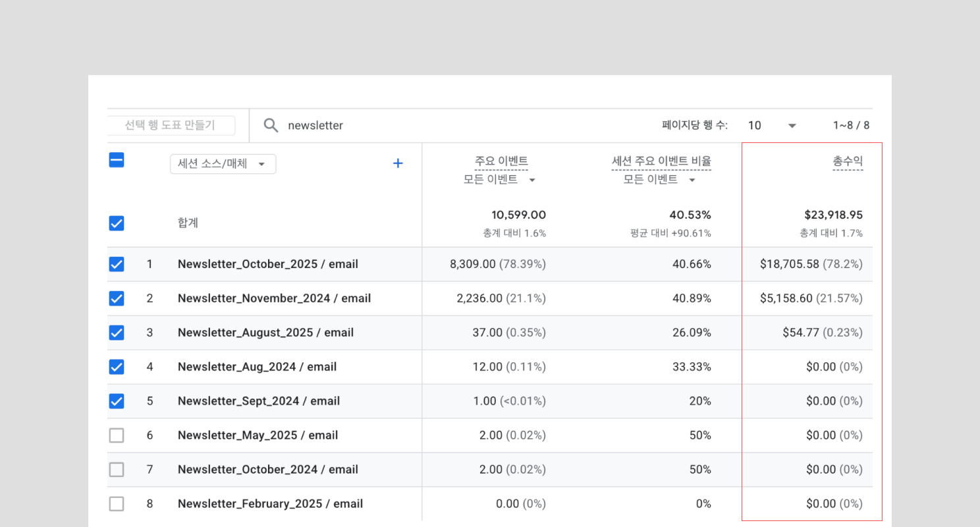
Task: Click the 선택 행 도표 만들기 button
Action: click(170, 125)
